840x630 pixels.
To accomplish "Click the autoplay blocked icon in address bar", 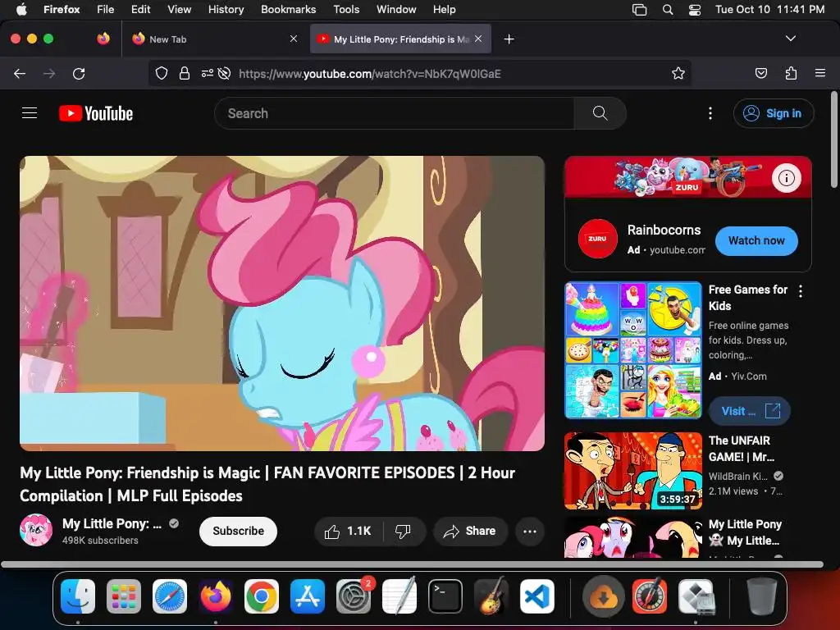I will pyautogui.click(x=225, y=73).
